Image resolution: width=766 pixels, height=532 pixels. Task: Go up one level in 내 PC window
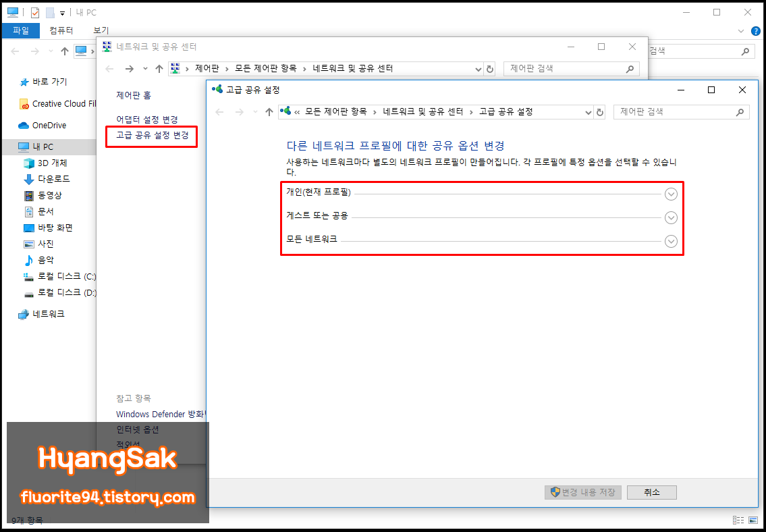65,51
